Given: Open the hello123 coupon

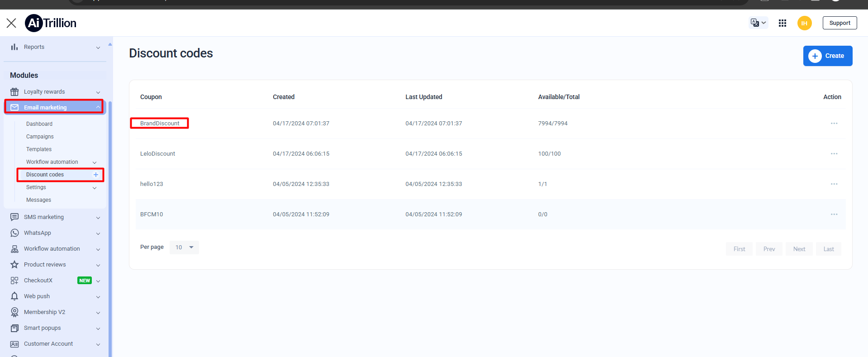Looking at the screenshot, I should coord(152,184).
